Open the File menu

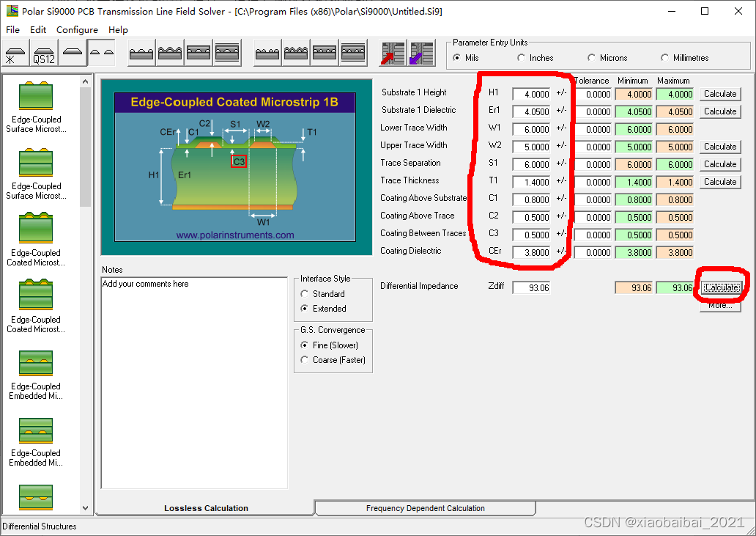[13, 30]
